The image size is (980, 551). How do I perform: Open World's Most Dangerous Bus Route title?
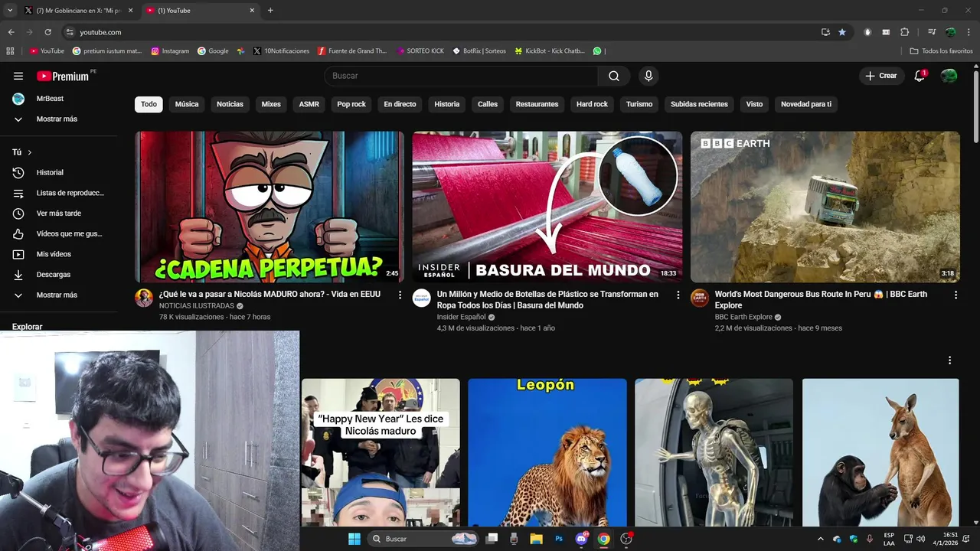[821, 300]
